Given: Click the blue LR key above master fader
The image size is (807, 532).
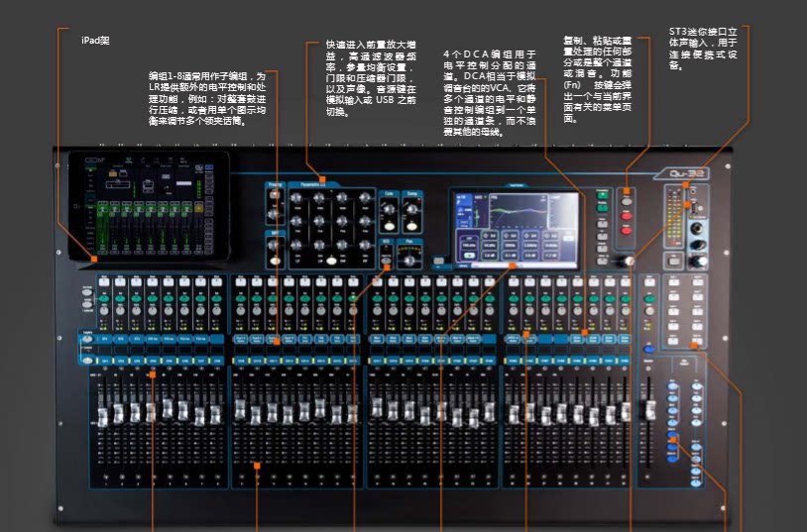Looking at the screenshot, I should [x=649, y=350].
